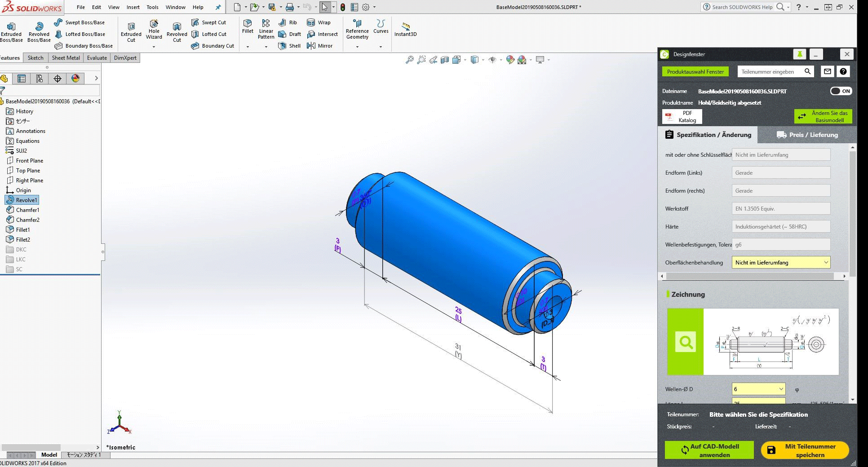Toggle the ON switch in Designfenster
Screen dimensions: 868x467
(840, 91)
